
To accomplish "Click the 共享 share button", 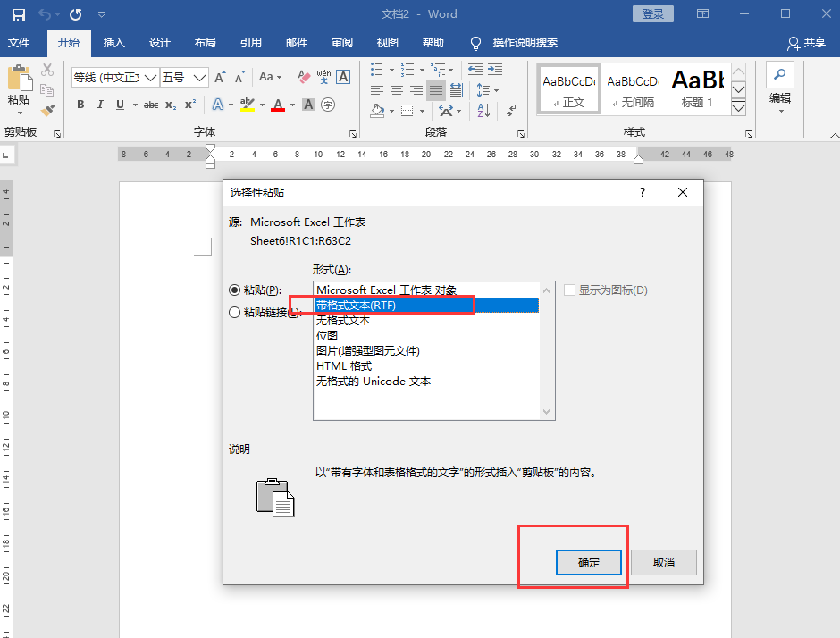I will 806,42.
